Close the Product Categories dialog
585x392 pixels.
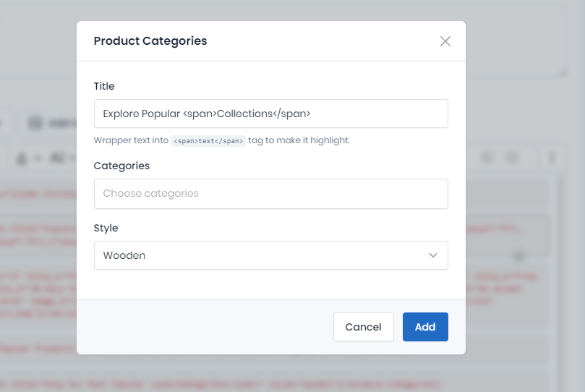(445, 41)
